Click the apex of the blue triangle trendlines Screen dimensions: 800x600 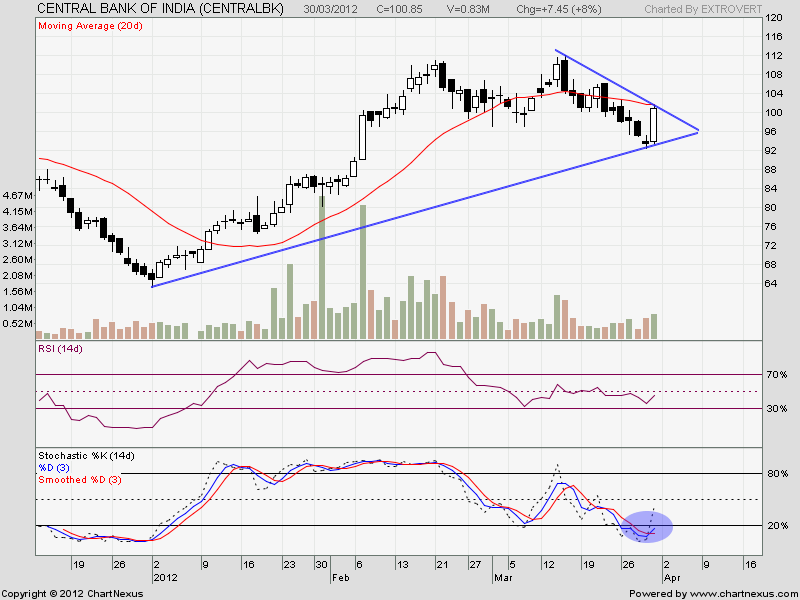tap(697, 131)
